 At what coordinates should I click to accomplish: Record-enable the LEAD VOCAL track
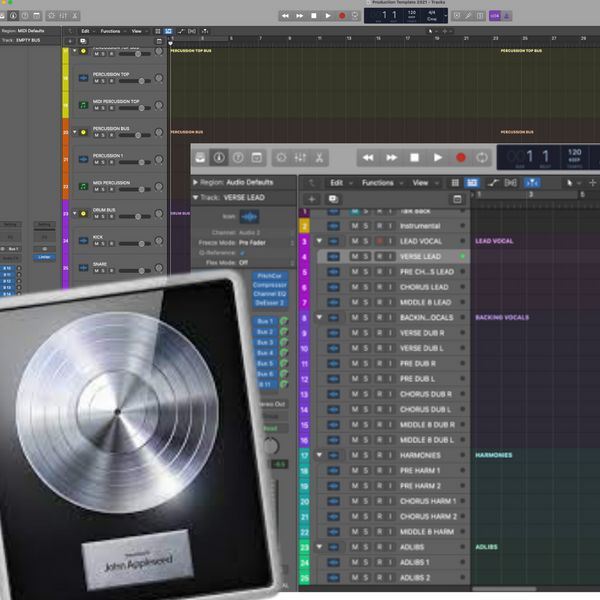pyautogui.click(x=378, y=241)
